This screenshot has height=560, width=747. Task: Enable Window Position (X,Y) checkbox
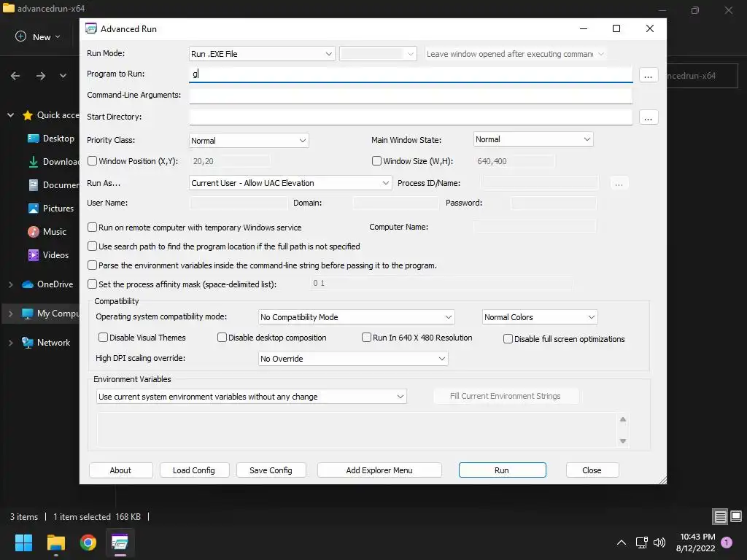(93, 161)
